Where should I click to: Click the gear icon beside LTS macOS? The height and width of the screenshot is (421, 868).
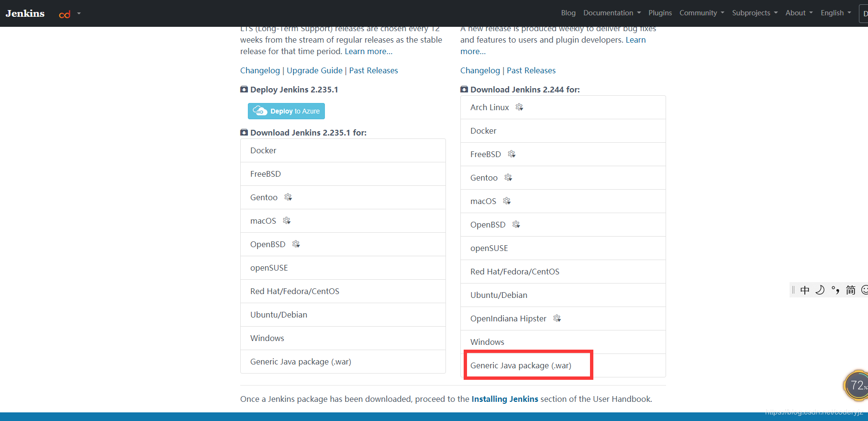pos(287,221)
